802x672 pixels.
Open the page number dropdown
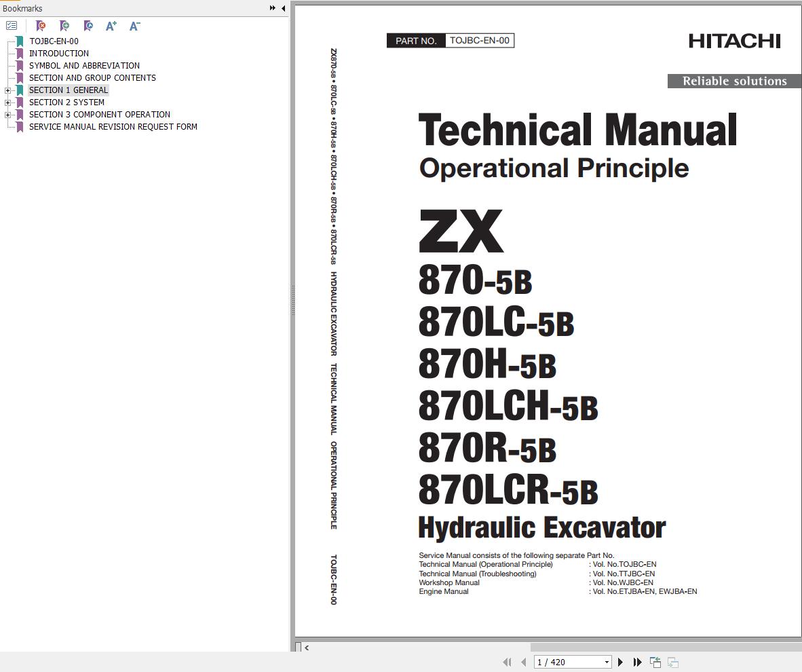(x=607, y=662)
